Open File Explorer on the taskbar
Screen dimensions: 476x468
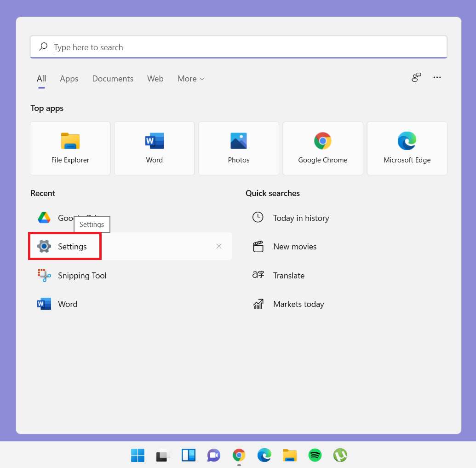(290, 455)
